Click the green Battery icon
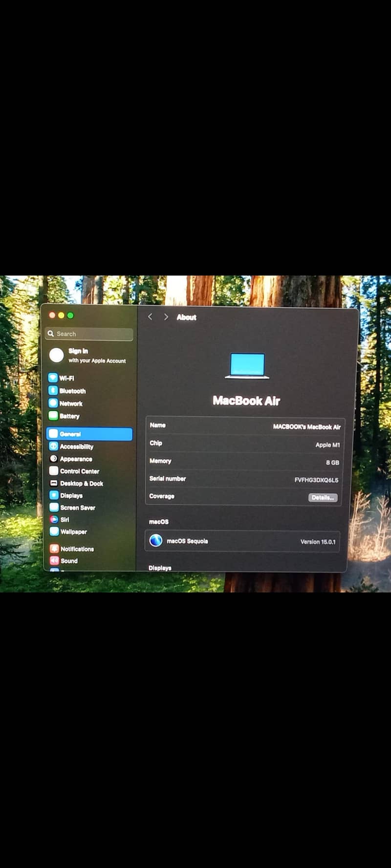This screenshot has width=391, height=868. [x=53, y=416]
